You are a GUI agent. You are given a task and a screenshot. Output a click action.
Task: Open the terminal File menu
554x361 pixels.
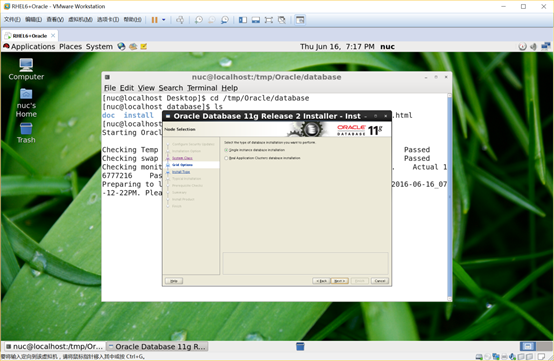(110, 88)
